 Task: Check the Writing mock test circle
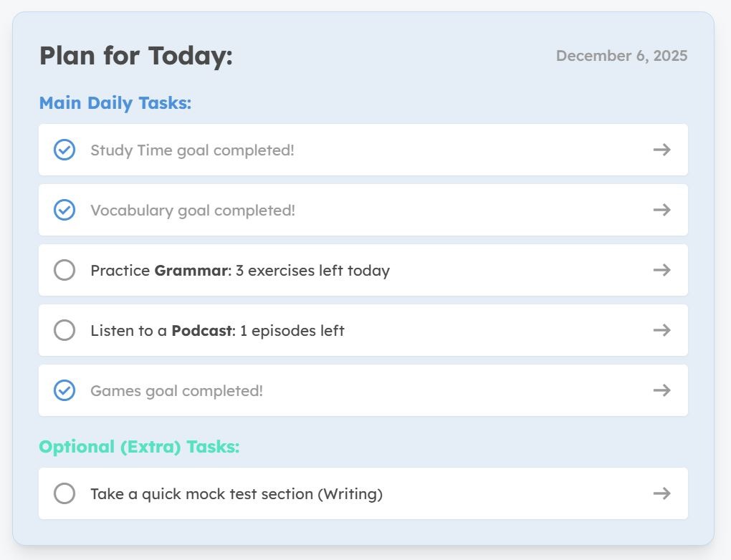64,493
